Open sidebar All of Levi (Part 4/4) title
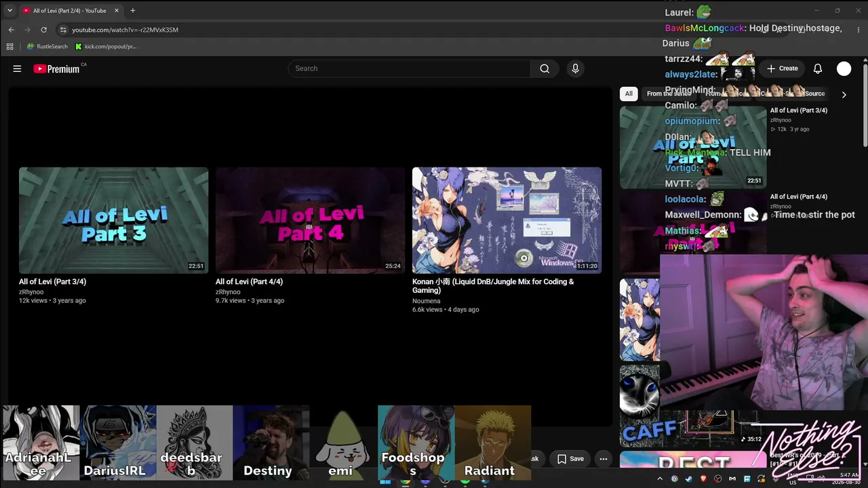 pos(799,197)
